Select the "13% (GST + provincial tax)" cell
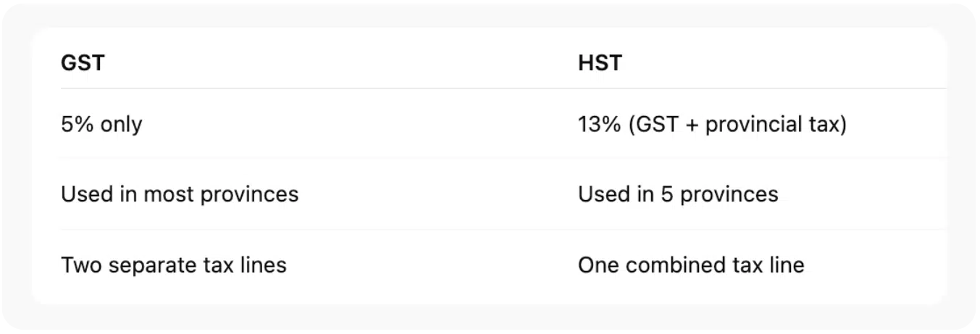This screenshot has height=334, width=980. (712, 125)
